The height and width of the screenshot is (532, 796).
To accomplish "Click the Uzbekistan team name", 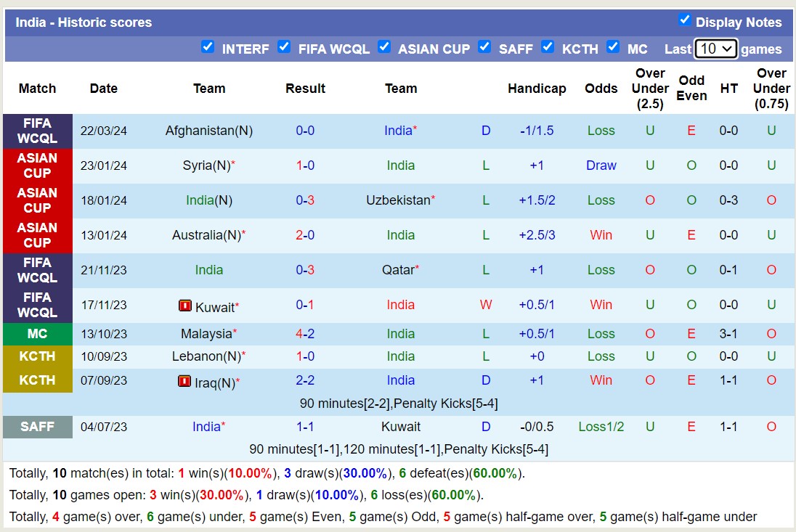I will [x=398, y=200].
